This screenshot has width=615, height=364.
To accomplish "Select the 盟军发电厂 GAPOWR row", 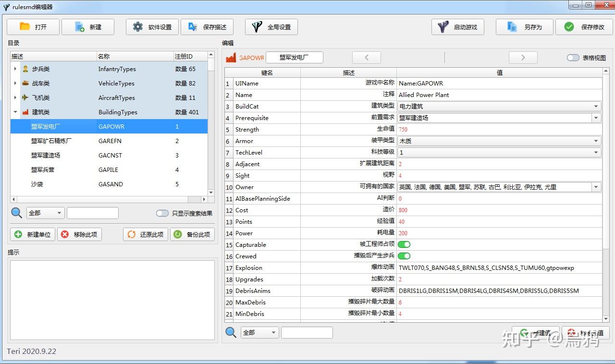I will [109, 126].
